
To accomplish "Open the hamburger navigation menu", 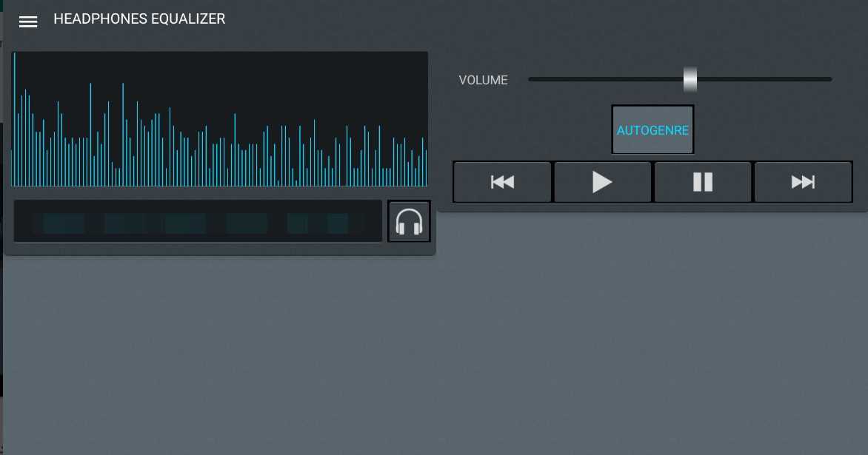I will [x=28, y=21].
